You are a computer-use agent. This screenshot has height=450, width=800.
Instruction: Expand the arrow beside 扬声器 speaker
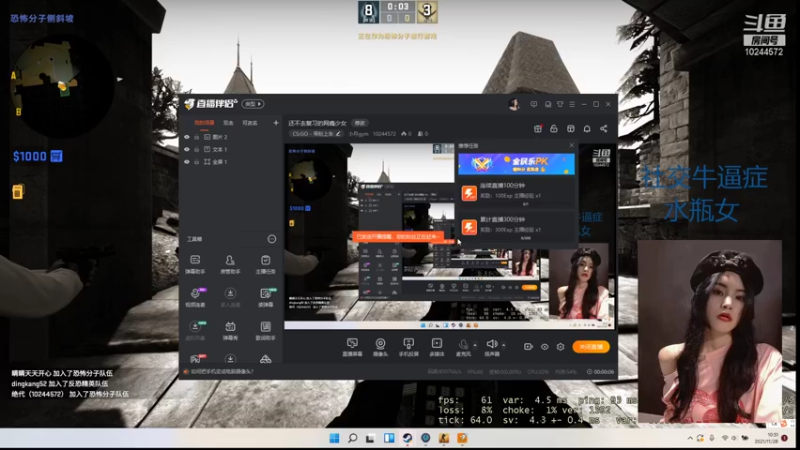[x=504, y=345]
